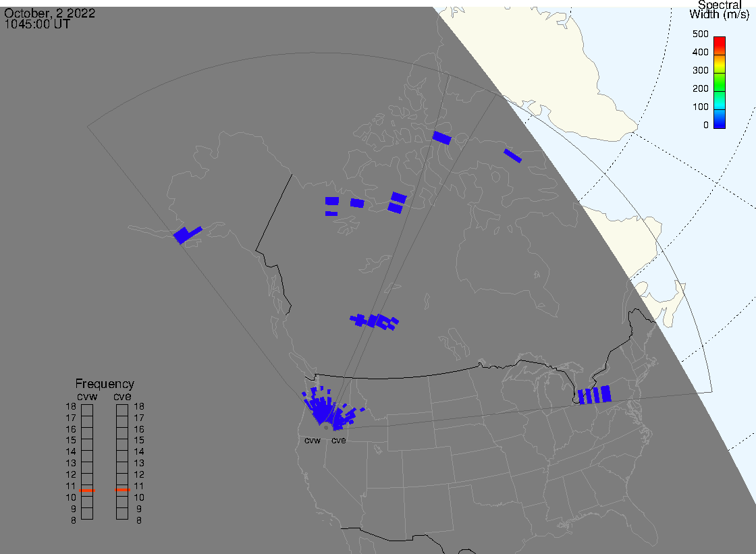The width and height of the screenshot is (756, 554).
Task: Click the "8" label beside the cvw frequency bar
Action: click(74, 521)
